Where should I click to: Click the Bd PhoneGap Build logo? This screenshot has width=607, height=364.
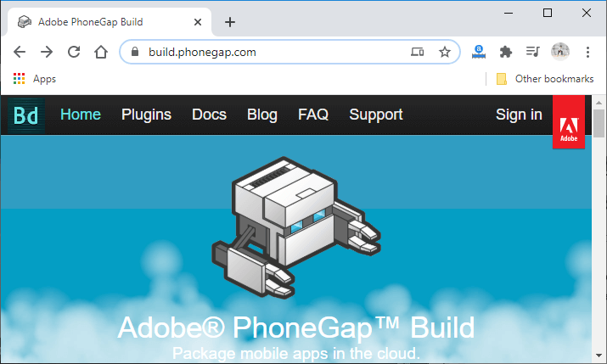pos(26,115)
